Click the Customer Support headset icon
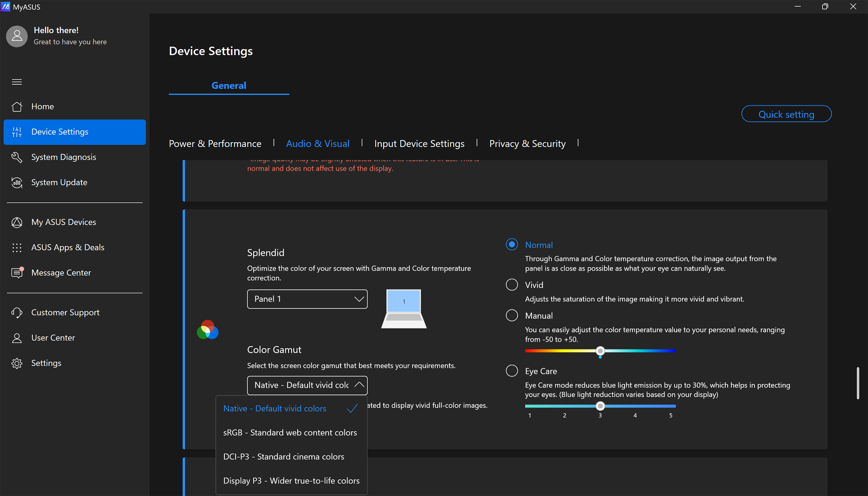868x496 pixels. point(17,312)
